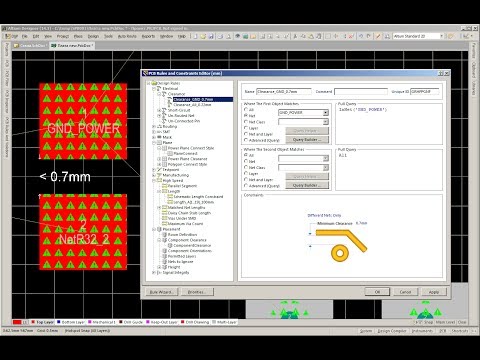Click the Vias Under SMD rule icon
The image size is (480, 360).
coord(164,218)
